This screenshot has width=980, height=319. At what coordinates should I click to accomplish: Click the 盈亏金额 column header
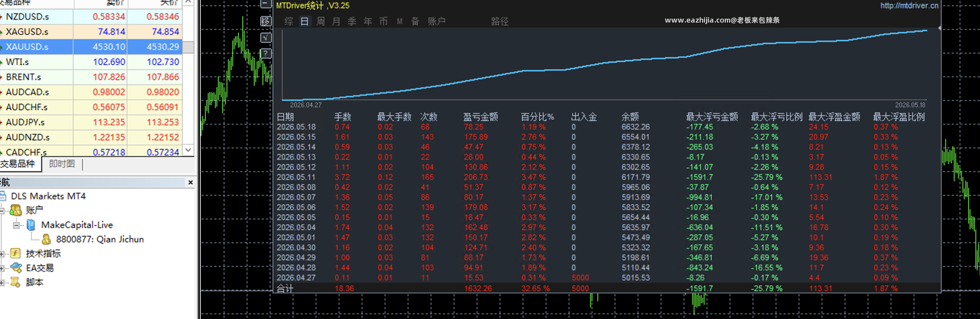[x=481, y=117]
